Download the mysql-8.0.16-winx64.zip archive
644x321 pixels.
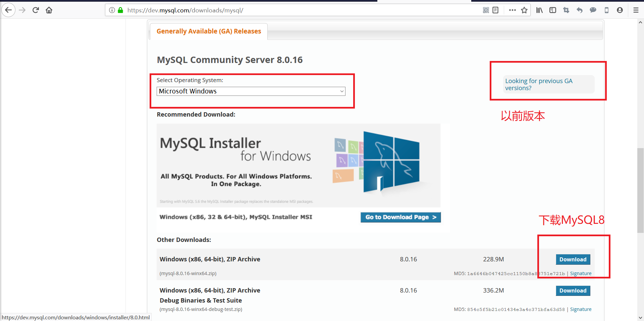[573, 259]
